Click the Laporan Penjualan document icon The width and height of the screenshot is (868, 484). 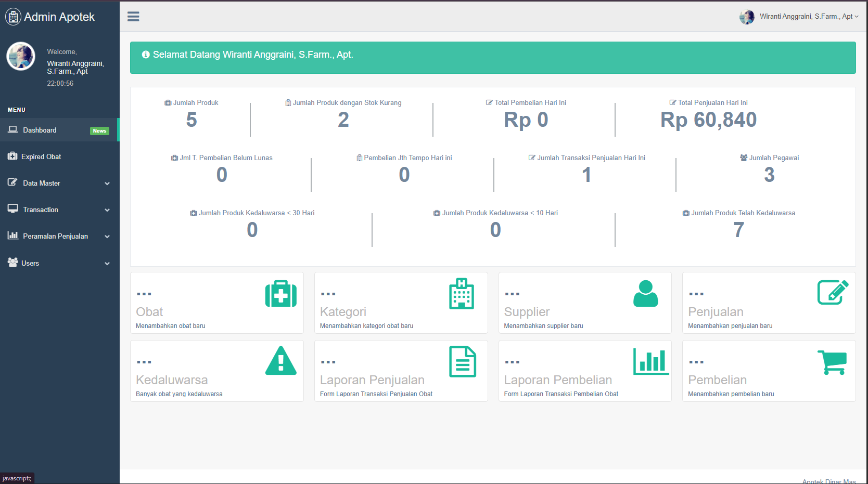[462, 361]
